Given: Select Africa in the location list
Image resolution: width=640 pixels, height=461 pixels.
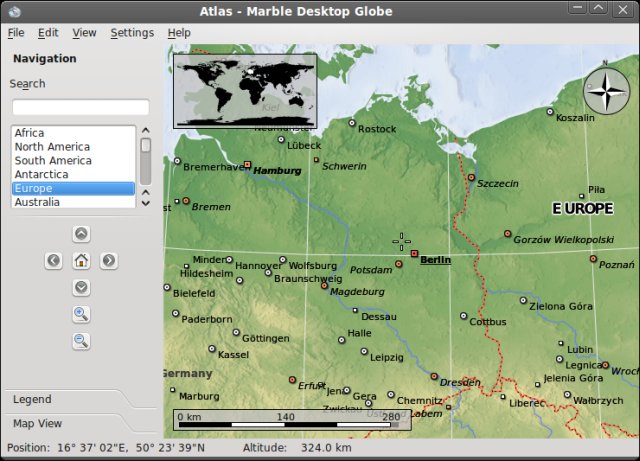Looking at the screenshot, I should tap(73, 133).
